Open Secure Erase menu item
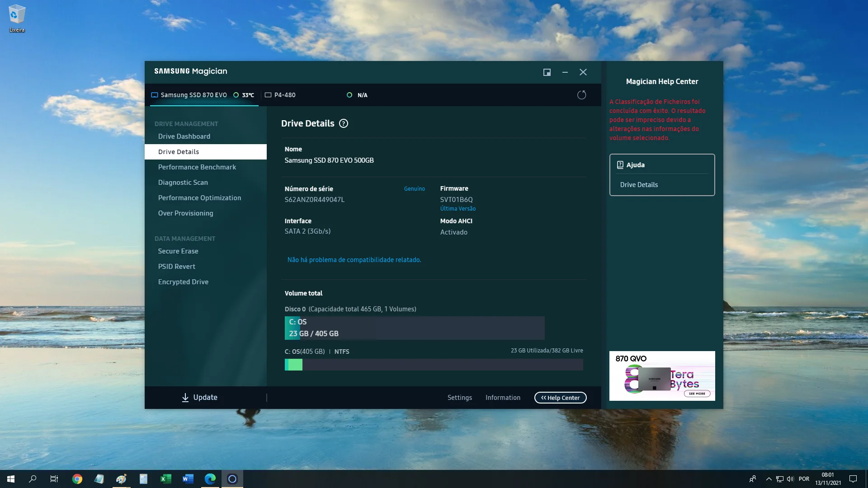This screenshot has height=488, width=868. (178, 251)
